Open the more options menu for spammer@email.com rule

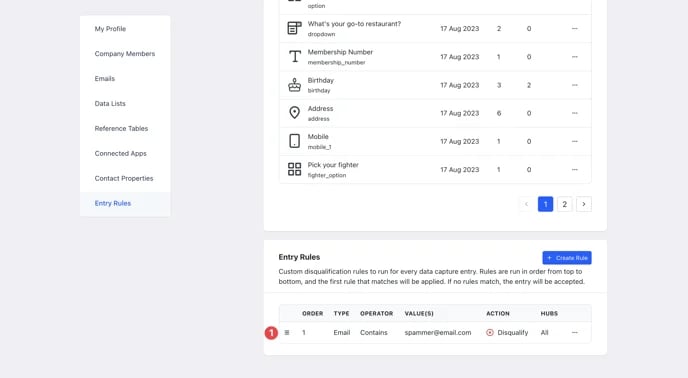click(x=575, y=333)
